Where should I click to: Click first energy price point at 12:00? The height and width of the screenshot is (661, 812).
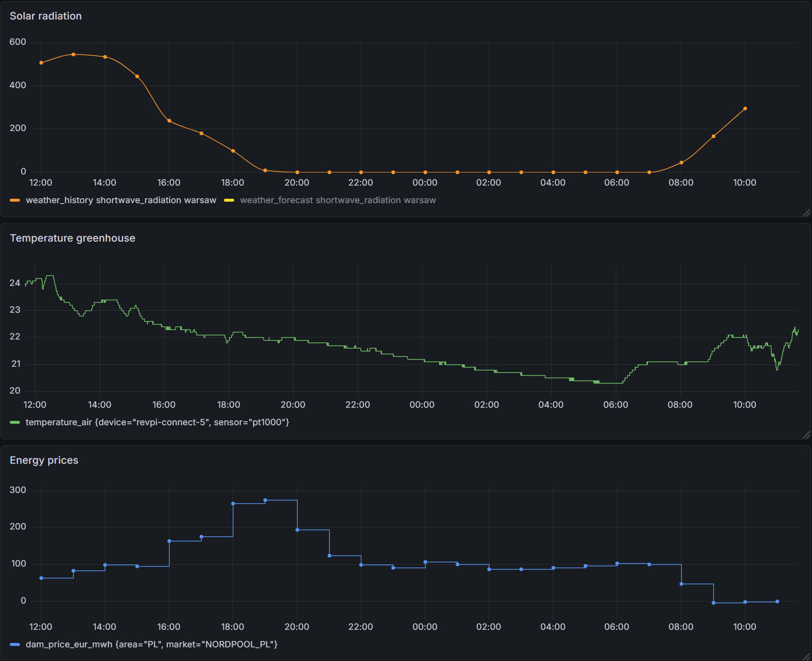(x=41, y=578)
